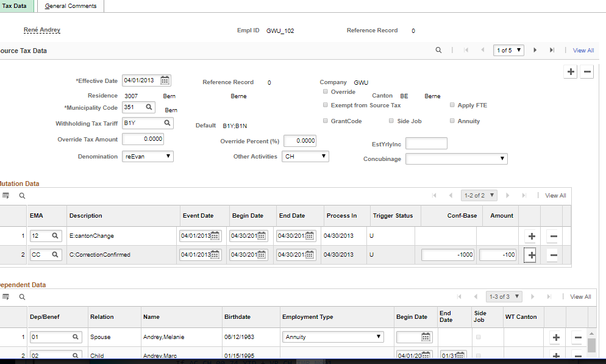Screen dimensions: 606x364
Task: Open Event Date calendar for cantonChange row
Action: pyautogui.click(x=215, y=236)
